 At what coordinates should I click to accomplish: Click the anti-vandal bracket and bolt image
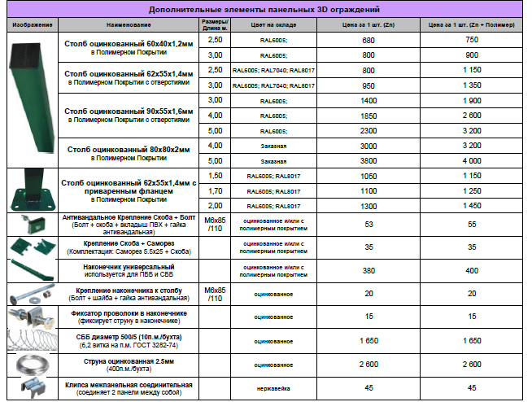33,225
